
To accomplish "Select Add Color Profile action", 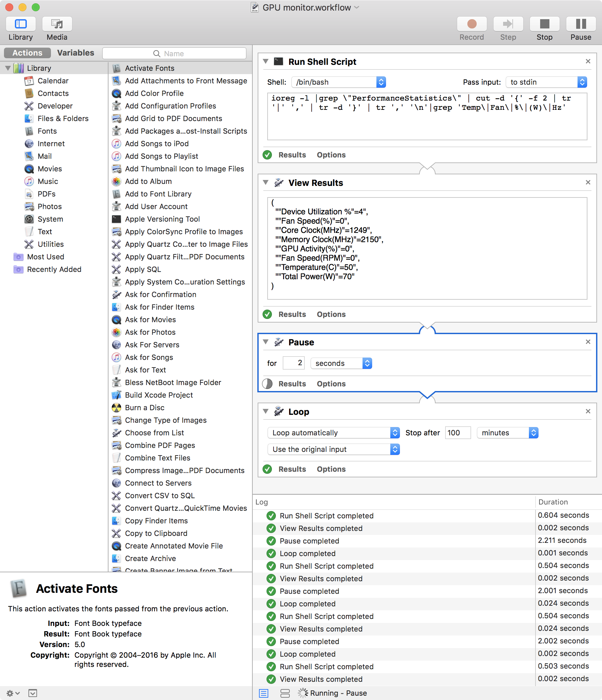I will coord(180,93).
